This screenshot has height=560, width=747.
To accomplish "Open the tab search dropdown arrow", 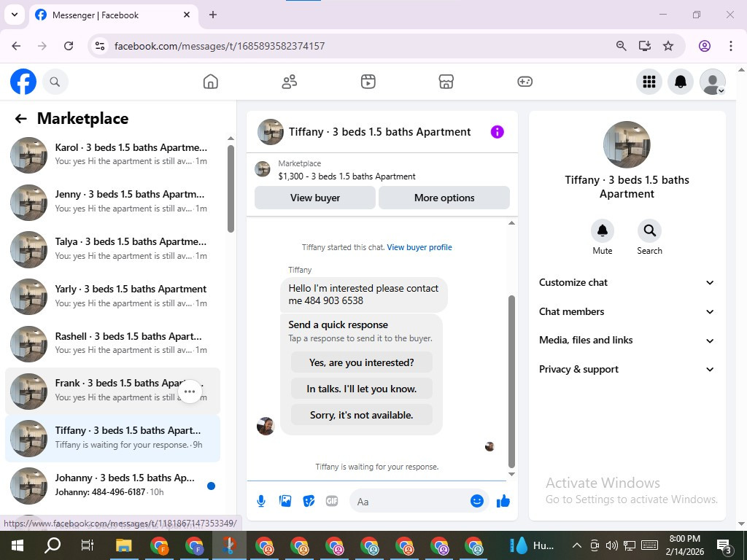I will 15,15.
